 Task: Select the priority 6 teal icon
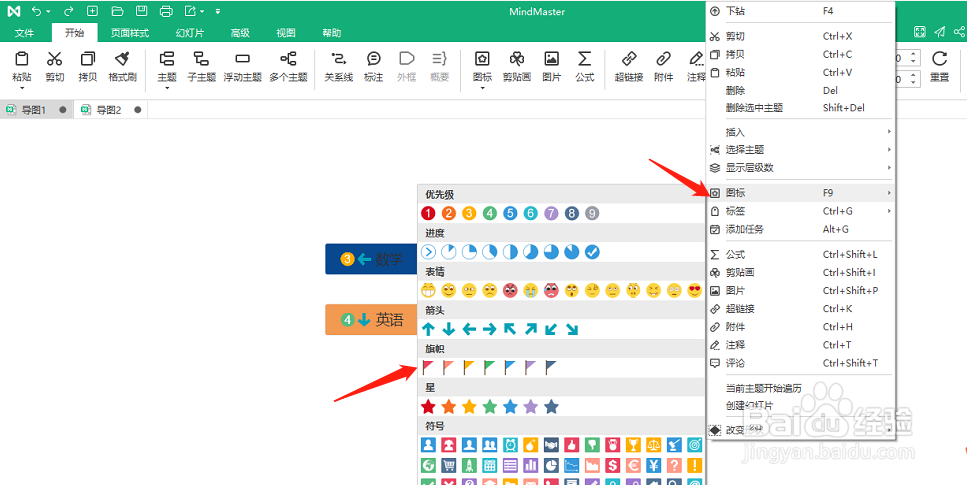pos(530,213)
